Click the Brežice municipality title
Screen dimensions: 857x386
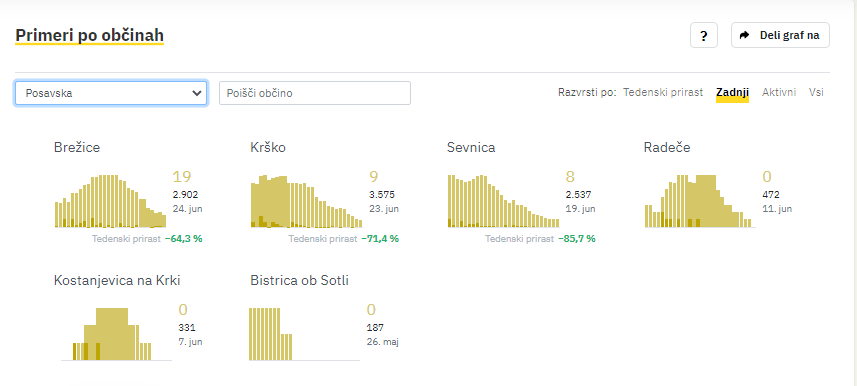point(77,147)
